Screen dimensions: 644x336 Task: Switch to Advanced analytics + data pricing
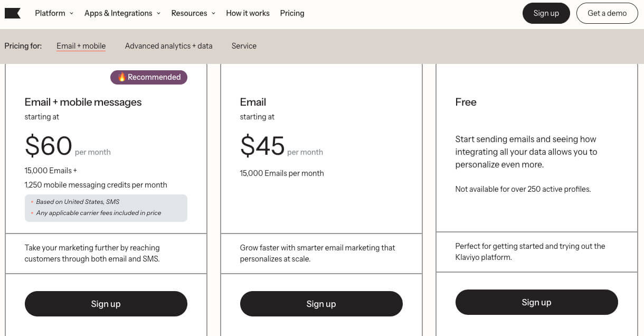tap(168, 46)
